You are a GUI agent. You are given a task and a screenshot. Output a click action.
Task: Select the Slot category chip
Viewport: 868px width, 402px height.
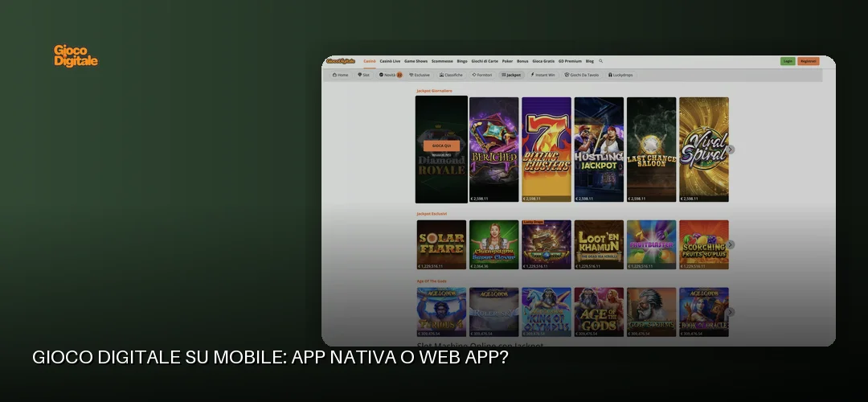tap(364, 75)
